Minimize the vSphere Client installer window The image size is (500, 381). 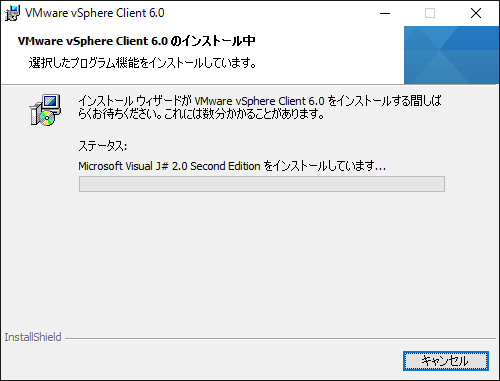(385, 13)
